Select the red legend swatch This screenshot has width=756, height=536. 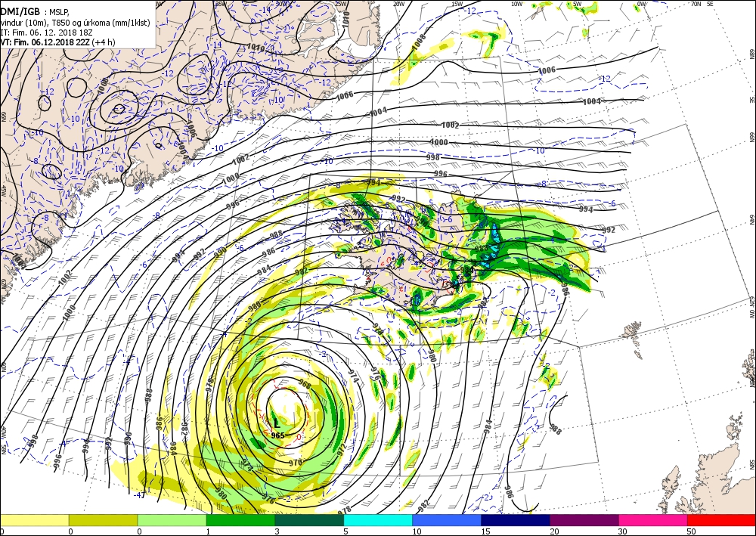tap(722, 520)
